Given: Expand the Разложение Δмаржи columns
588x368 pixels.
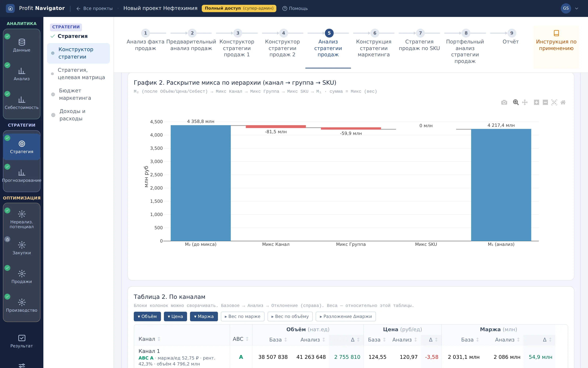Looking at the screenshot, I should tap(346, 316).
